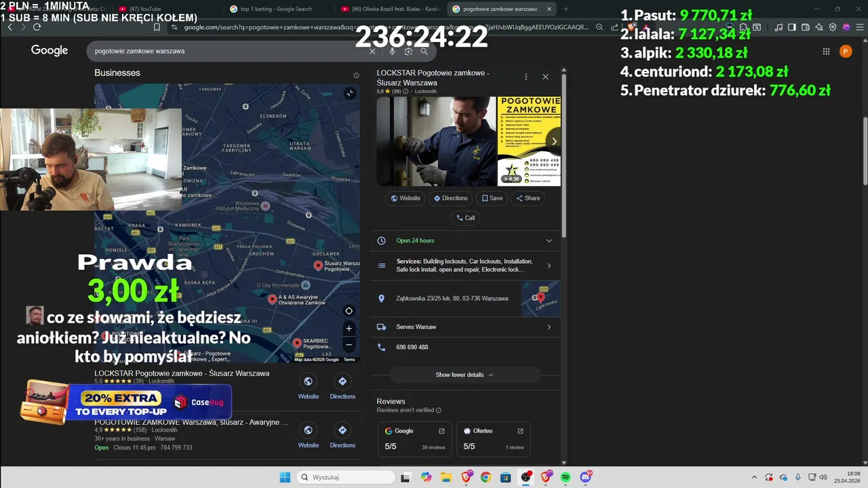Open the Brave VPN toolbar icon
Image resolution: width=868 pixels, height=488 pixels.
[833, 27]
